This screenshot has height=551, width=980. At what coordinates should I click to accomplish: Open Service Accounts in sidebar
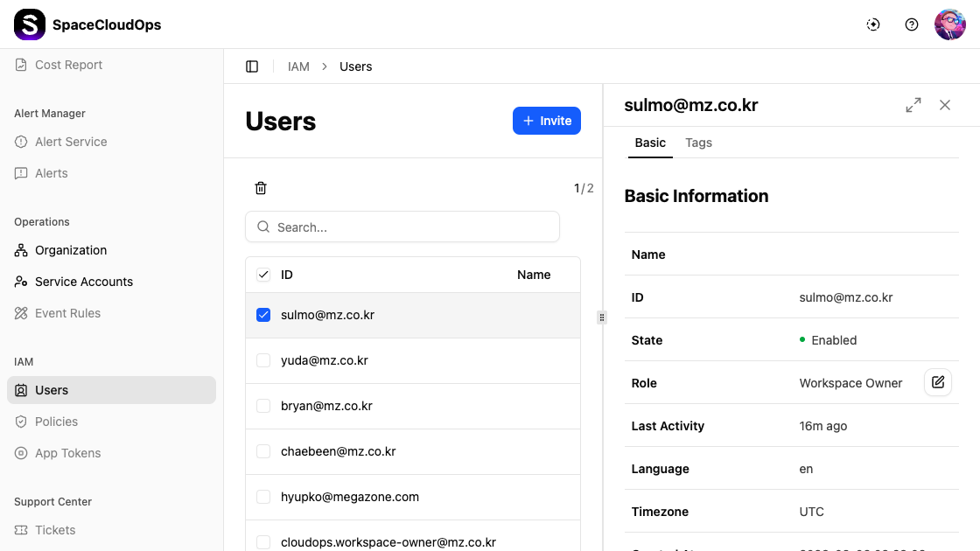(x=84, y=282)
